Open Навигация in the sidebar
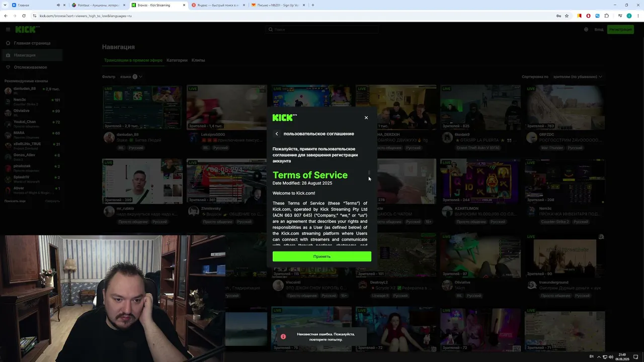 click(x=31, y=55)
